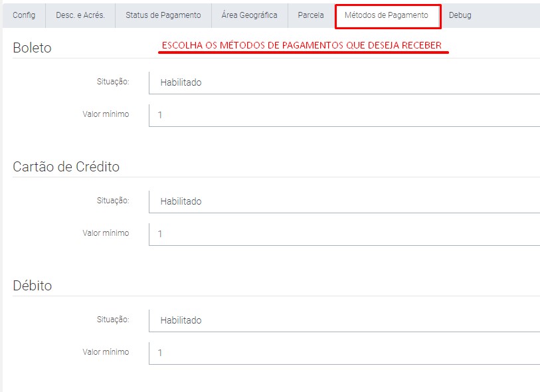Select the Área Geográfica tab
This screenshot has width=540, height=392.
[x=249, y=15]
